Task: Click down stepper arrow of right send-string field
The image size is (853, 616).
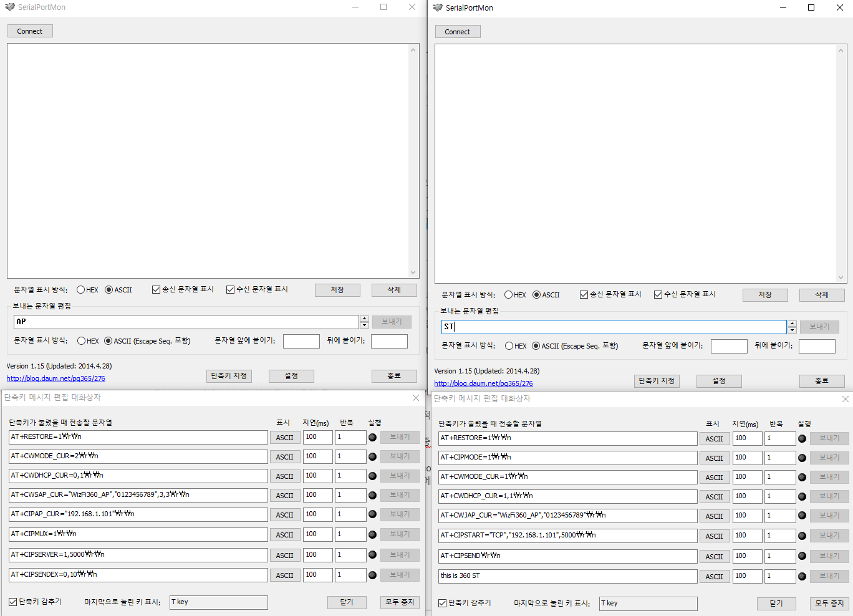Action: (792, 330)
